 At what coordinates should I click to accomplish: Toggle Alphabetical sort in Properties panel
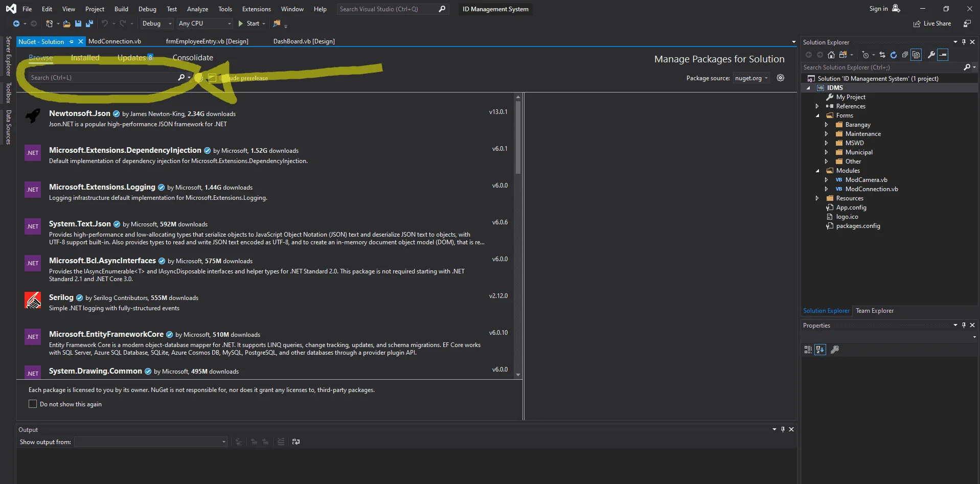click(x=820, y=350)
